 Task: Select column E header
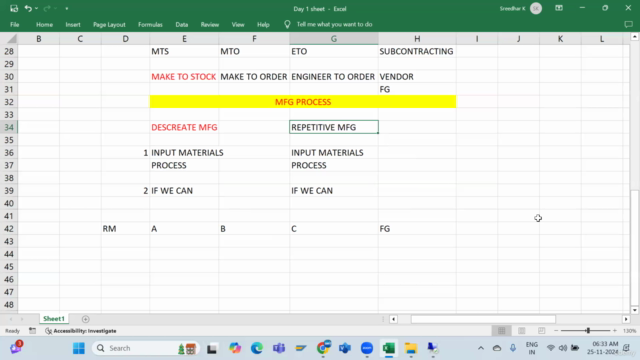point(184,39)
